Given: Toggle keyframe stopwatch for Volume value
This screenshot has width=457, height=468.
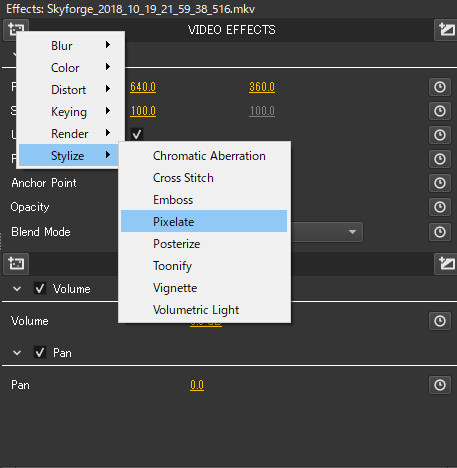Looking at the screenshot, I should [x=440, y=321].
